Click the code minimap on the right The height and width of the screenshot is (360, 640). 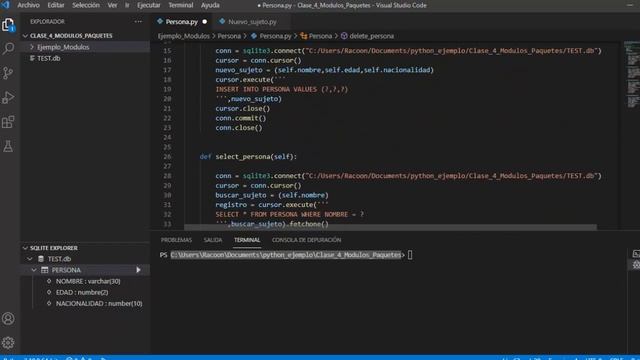click(631, 73)
